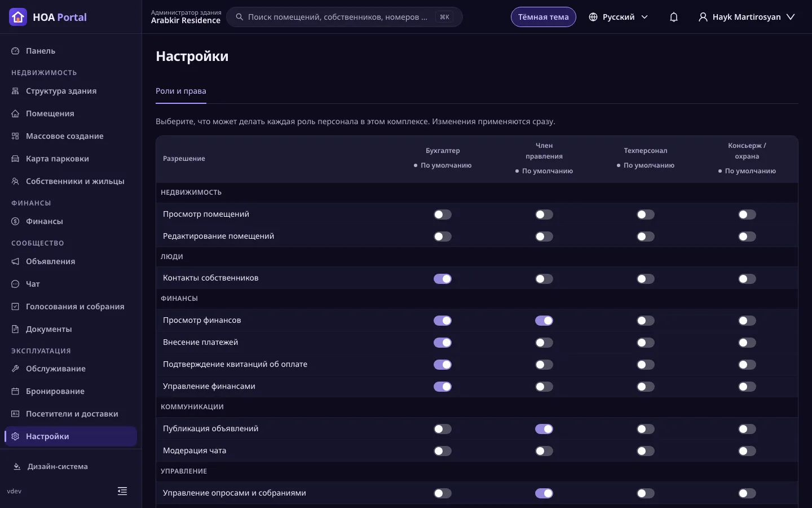Turn off Управление финансами for Бухгалтер
812x508 pixels.
pos(443,387)
